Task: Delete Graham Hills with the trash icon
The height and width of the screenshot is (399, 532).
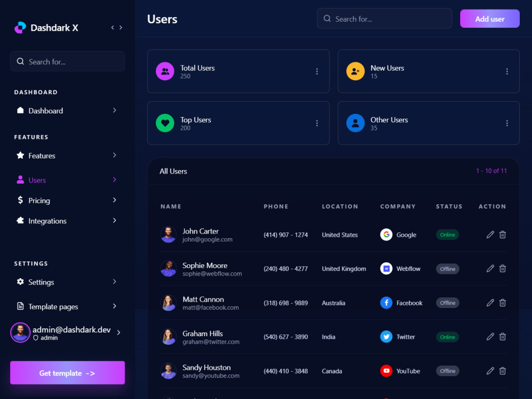Action: (x=503, y=337)
